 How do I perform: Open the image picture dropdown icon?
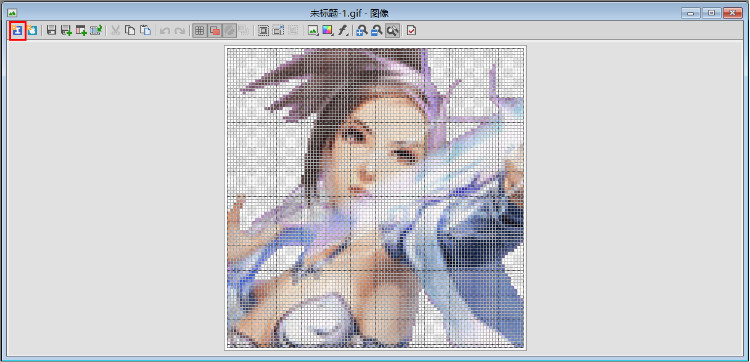pos(313,31)
